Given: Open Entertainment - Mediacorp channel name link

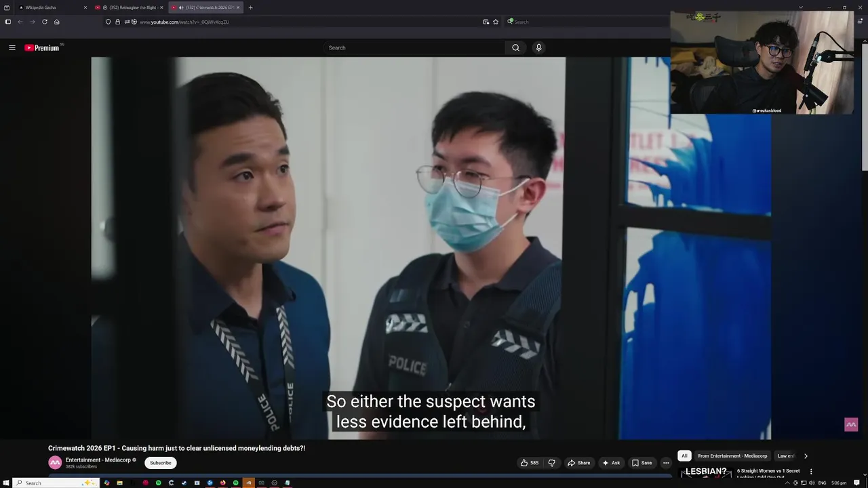Looking at the screenshot, I should 98,460.
